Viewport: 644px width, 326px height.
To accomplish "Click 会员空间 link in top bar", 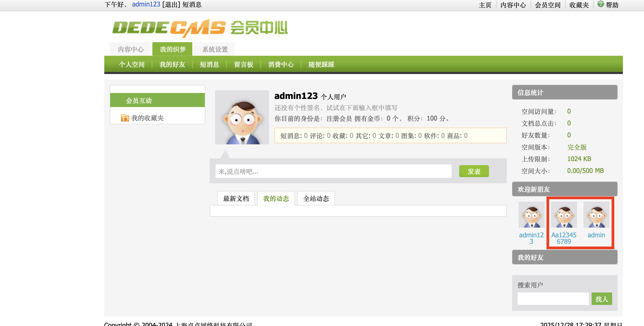I will [548, 5].
